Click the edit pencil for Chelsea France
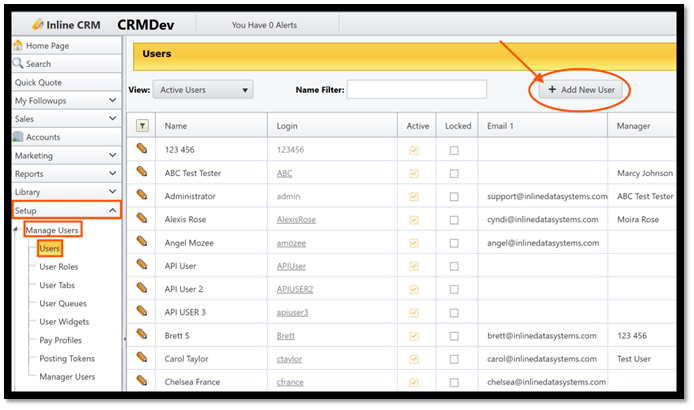Screen dimensions: 694x410 [142, 380]
